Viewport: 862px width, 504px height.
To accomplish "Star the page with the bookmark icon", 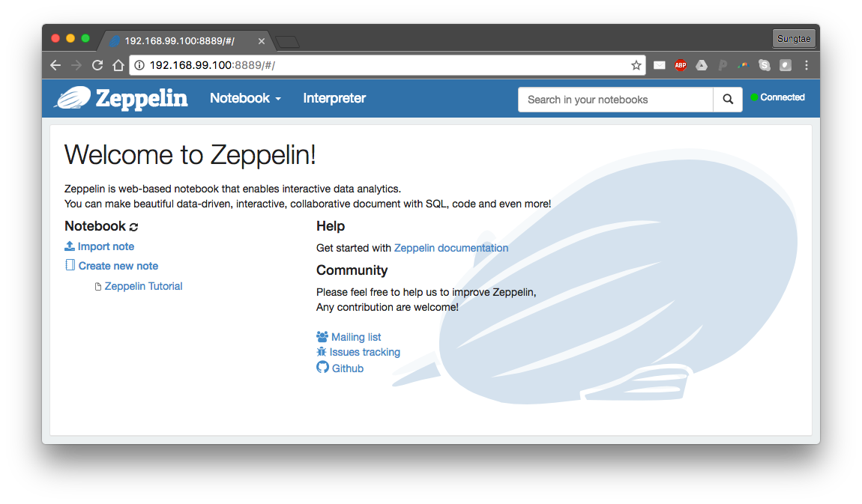I will click(636, 65).
